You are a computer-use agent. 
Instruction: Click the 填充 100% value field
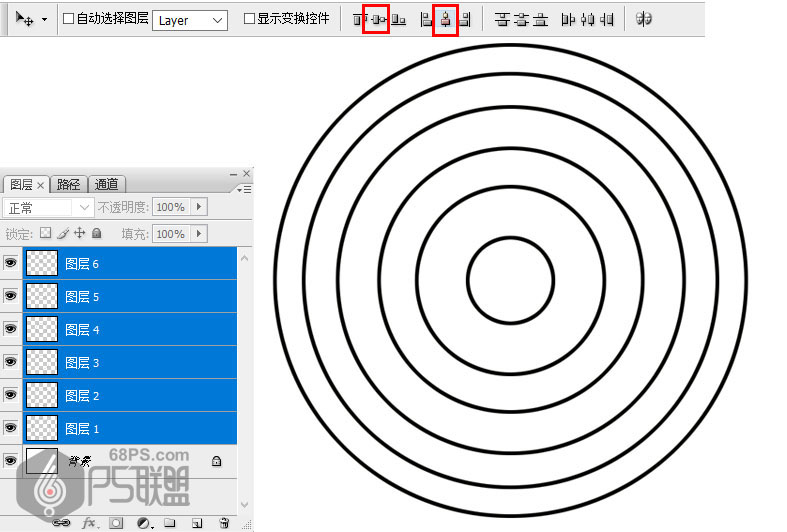coord(171,234)
